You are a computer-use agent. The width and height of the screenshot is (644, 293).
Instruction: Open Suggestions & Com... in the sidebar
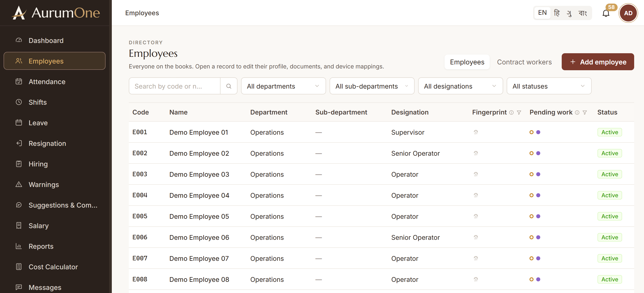coord(55,205)
